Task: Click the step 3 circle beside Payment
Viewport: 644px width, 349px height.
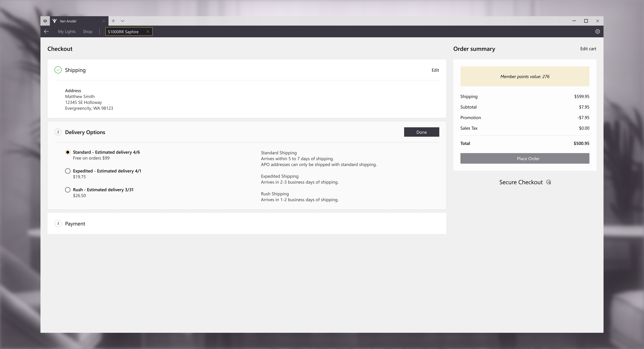Action: (58, 223)
